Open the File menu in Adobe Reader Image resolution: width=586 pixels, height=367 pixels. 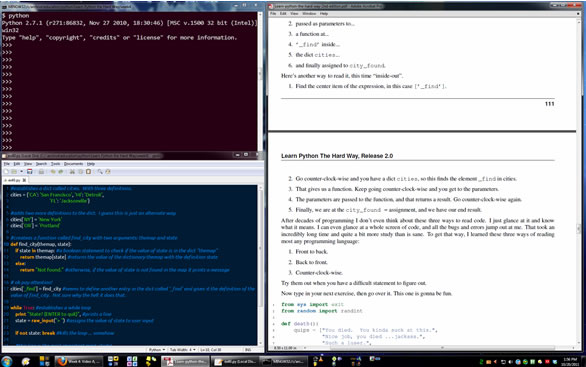273,13
